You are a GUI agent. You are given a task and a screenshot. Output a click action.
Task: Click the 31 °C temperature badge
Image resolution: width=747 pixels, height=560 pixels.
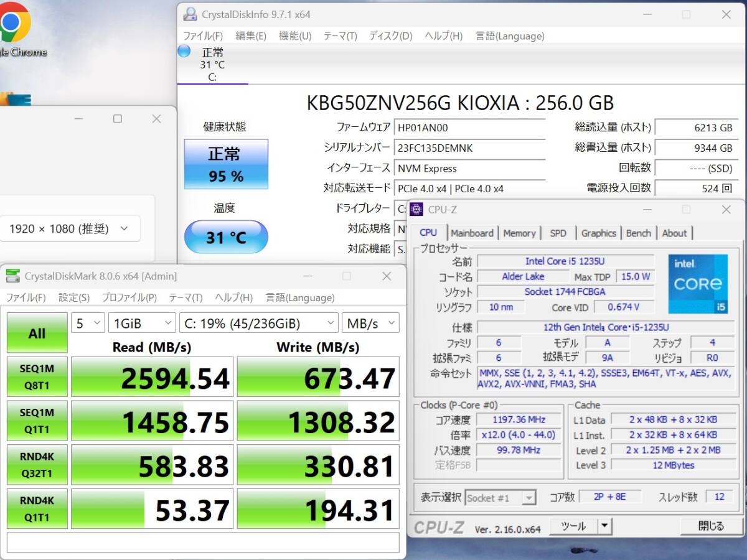[225, 237]
